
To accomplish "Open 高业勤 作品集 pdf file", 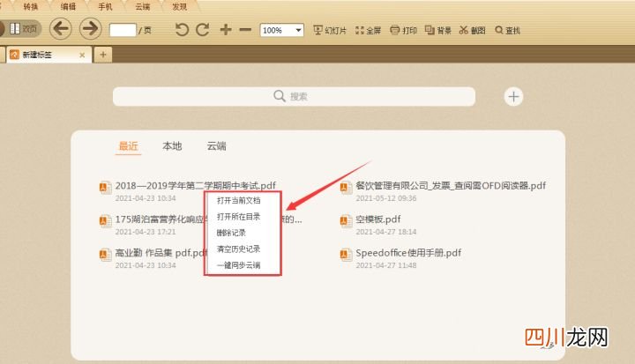I will (x=161, y=253).
